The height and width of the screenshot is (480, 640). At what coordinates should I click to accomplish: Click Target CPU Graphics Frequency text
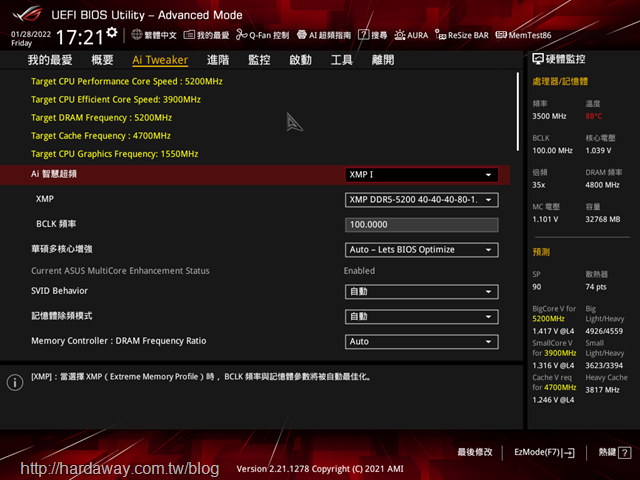[114, 154]
